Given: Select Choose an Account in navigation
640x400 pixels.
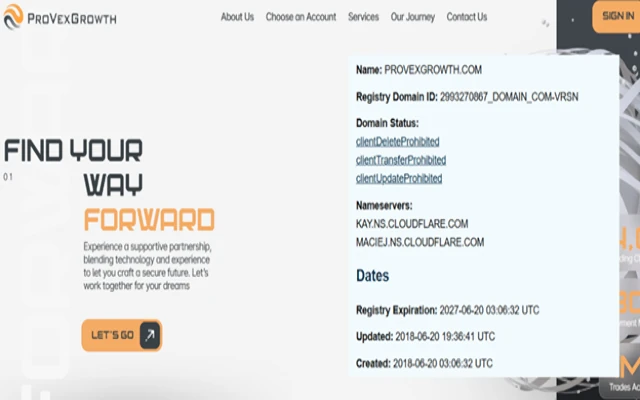Looking at the screenshot, I should pos(301,17).
